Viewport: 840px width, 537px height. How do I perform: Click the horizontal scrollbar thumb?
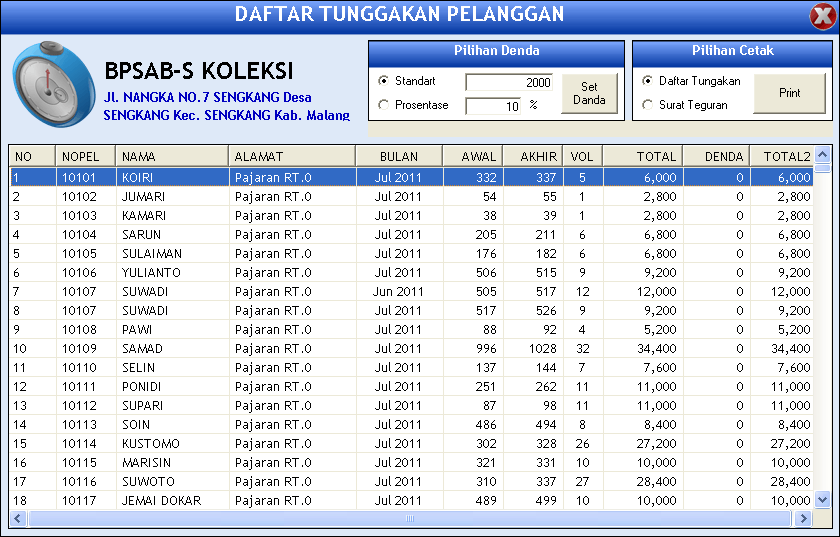click(x=410, y=518)
